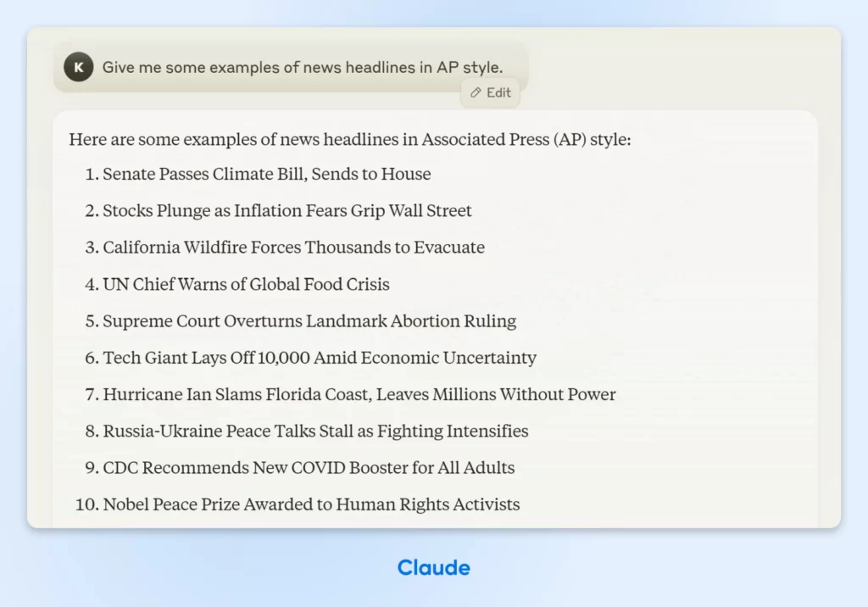Click headline "UN Chief Warns of Global Food Crisis"
The image size is (868, 607).
point(247,285)
